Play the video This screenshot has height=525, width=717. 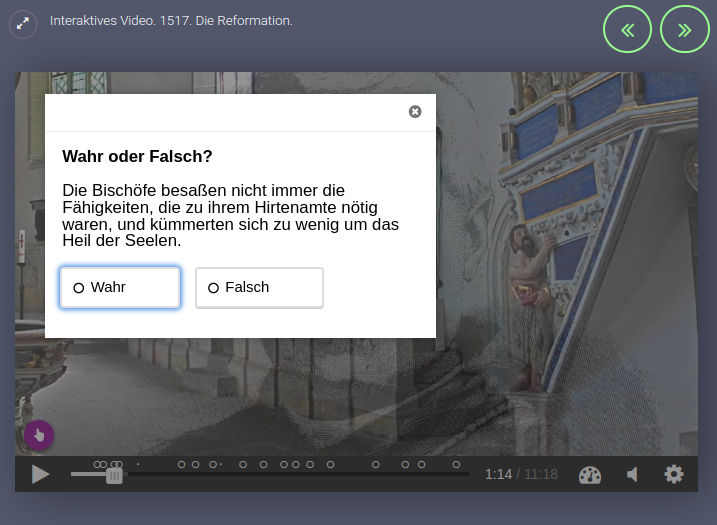tap(40, 474)
